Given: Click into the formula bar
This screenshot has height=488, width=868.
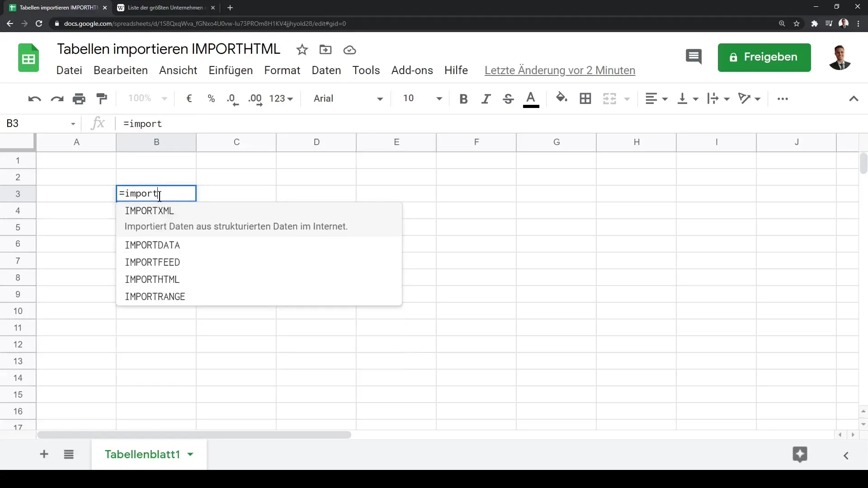Looking at the screenshot, I should tap(488, 124).
